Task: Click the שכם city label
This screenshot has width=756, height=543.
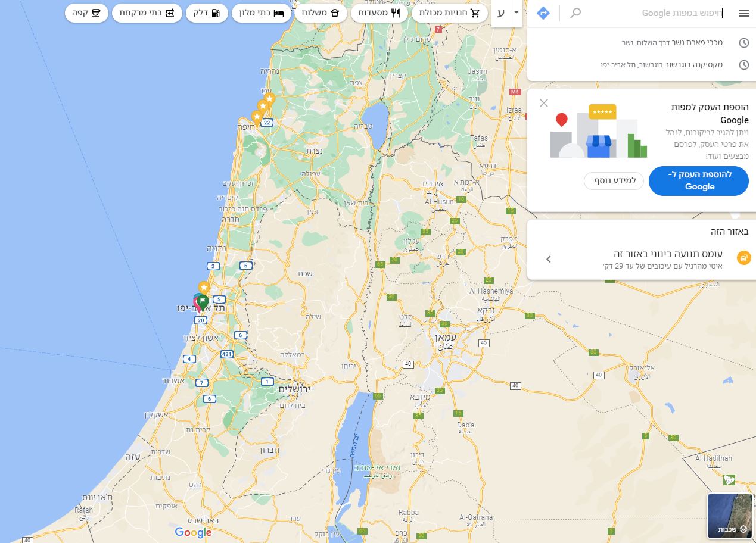Action: [306, 274]
